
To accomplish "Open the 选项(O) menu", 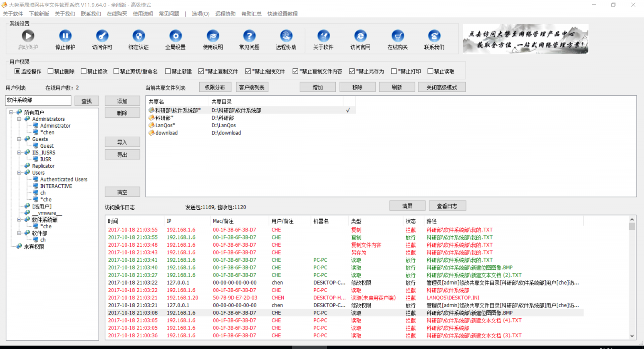I will [200, 14].
